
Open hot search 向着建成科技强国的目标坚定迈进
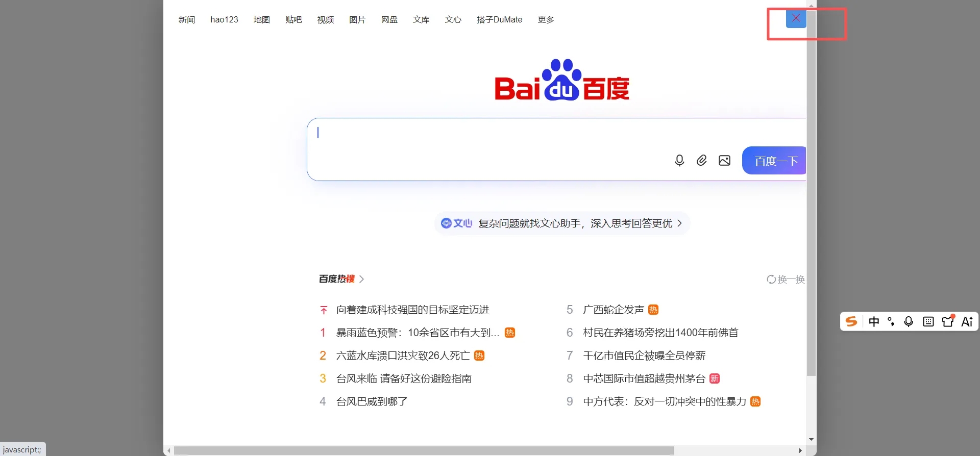(x=413, y=310)
